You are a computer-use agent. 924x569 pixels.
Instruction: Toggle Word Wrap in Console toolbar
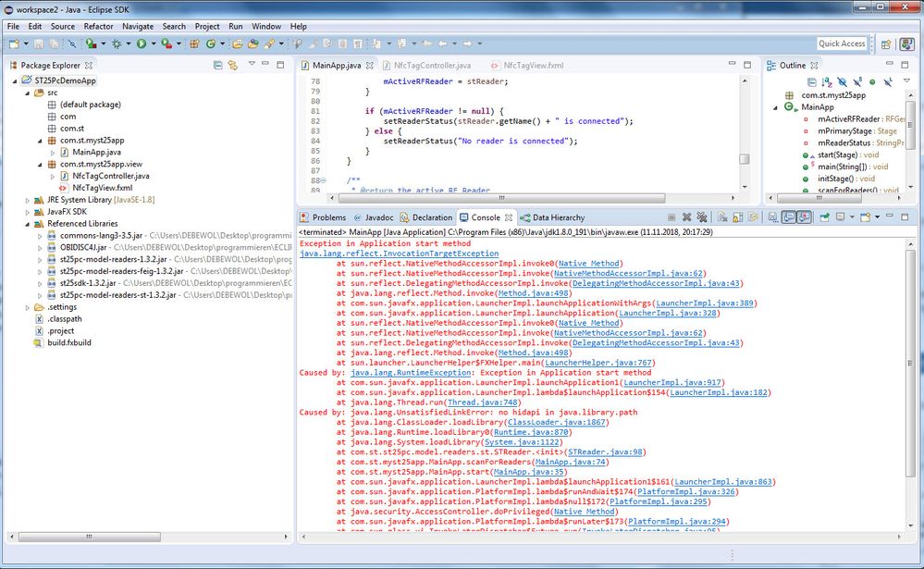[753, 217]
